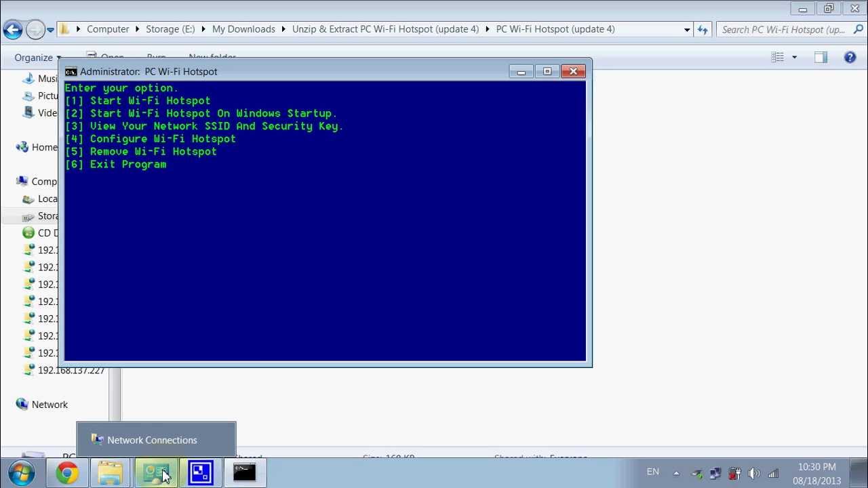The image size is (868, 488).
Task: Click the cmd icon in console title bar
Action: 71,72
